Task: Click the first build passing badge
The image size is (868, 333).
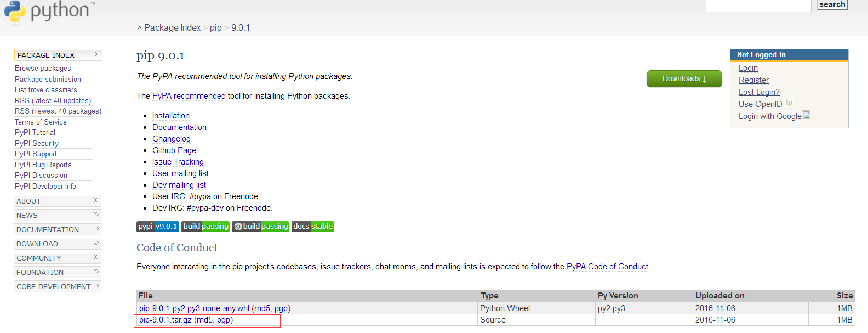Action: tap(205, 227)
